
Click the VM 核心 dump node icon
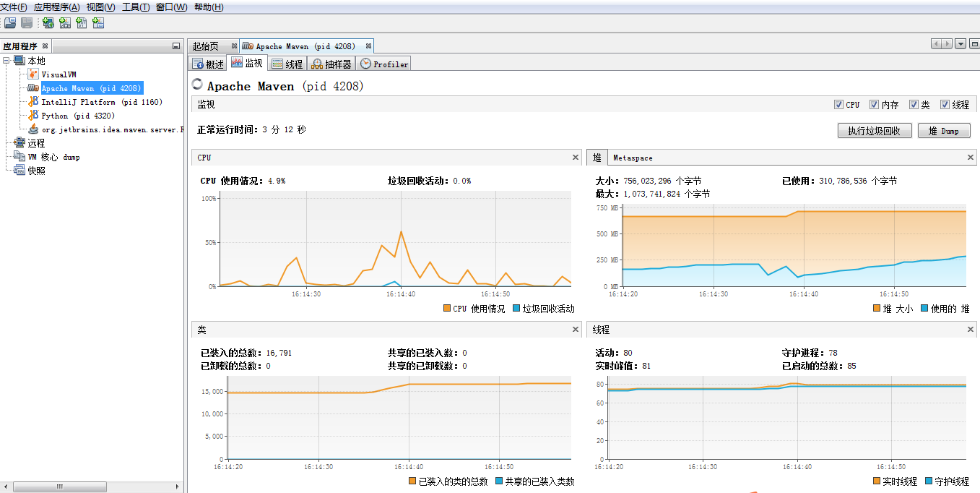point(19,157)
